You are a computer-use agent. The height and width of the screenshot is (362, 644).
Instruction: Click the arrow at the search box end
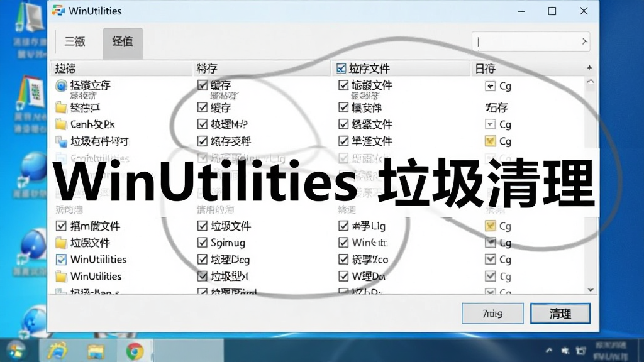584,41
